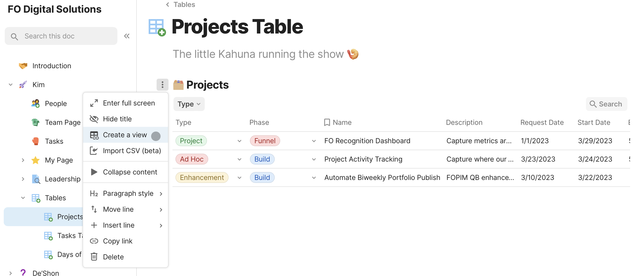Open the Tasks page with boxing glove icon
Image resolution: width=644 pixels, height=276 pixels.
[54, 141]
